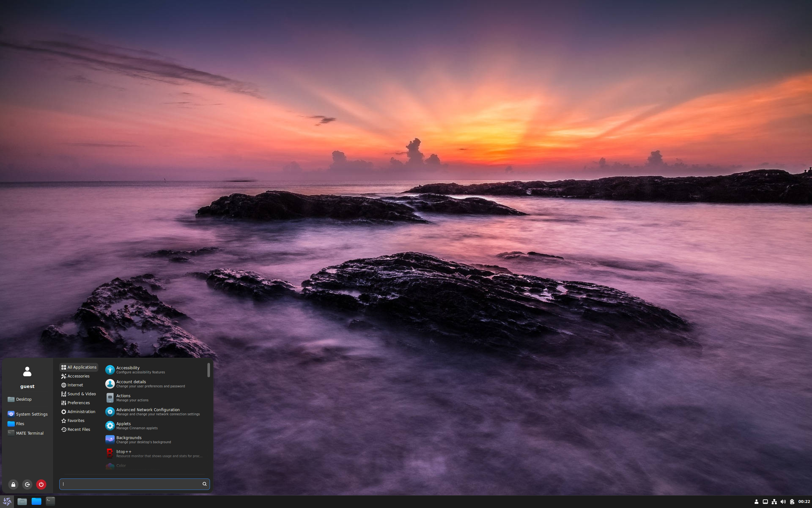Click the battery/power tray icon
Viewport: 812px width, 508px height.
point(792,502)
